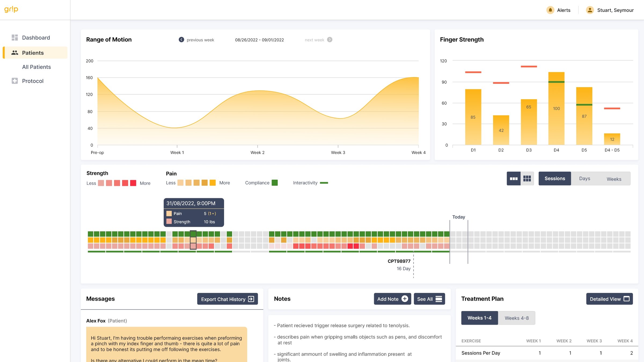The image size is (644, 362).
Task: Click the plus icon on Add Note
Action: pos(405,299)
